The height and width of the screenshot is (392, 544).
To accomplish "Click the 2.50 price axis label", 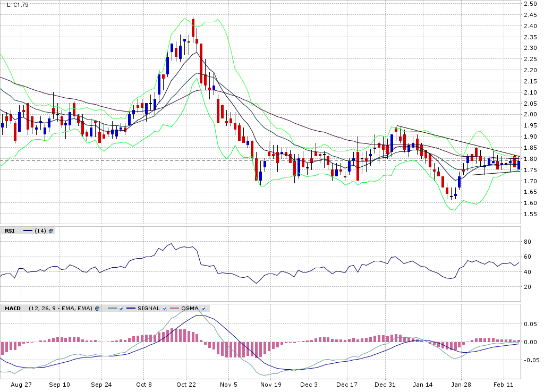I will 529,4.
